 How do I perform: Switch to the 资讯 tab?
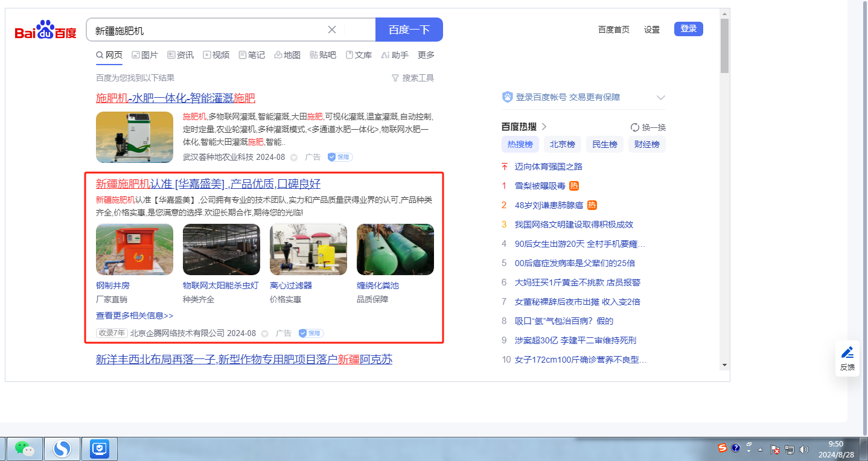tap(180, 55)
